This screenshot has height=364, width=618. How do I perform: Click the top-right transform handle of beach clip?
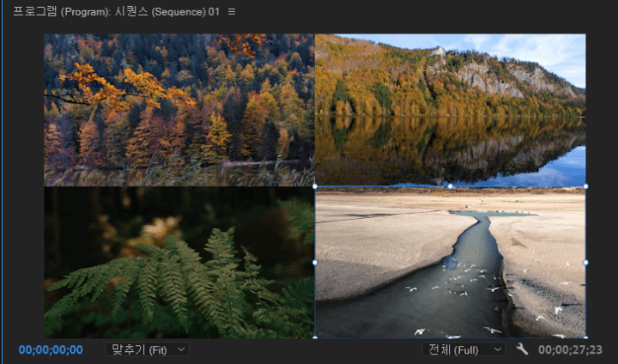point(585,186)
